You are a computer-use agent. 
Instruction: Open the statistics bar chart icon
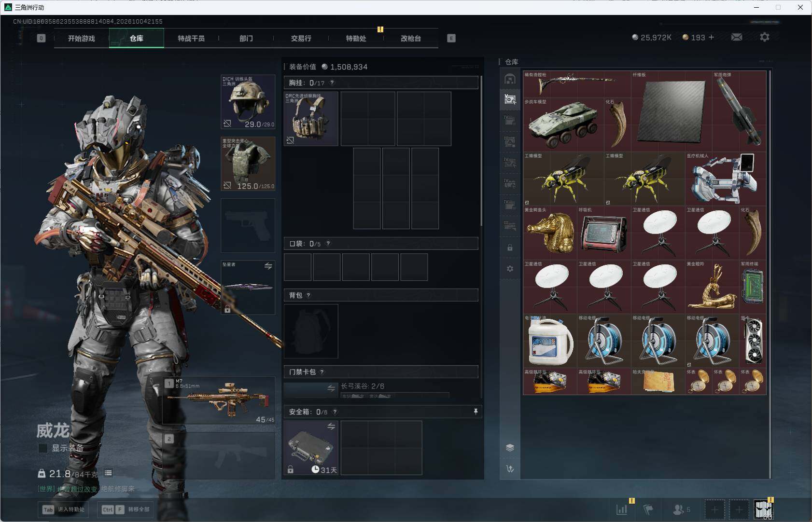point(622,509)
